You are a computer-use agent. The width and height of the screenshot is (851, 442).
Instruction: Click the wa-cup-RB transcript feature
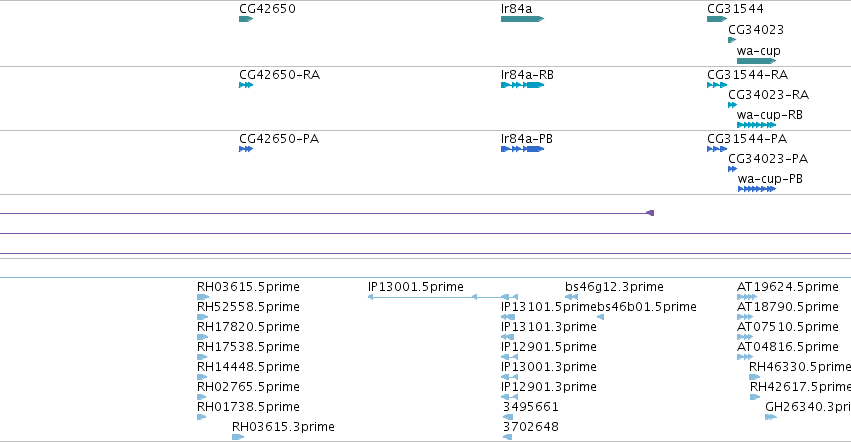(x=757, y=125)
